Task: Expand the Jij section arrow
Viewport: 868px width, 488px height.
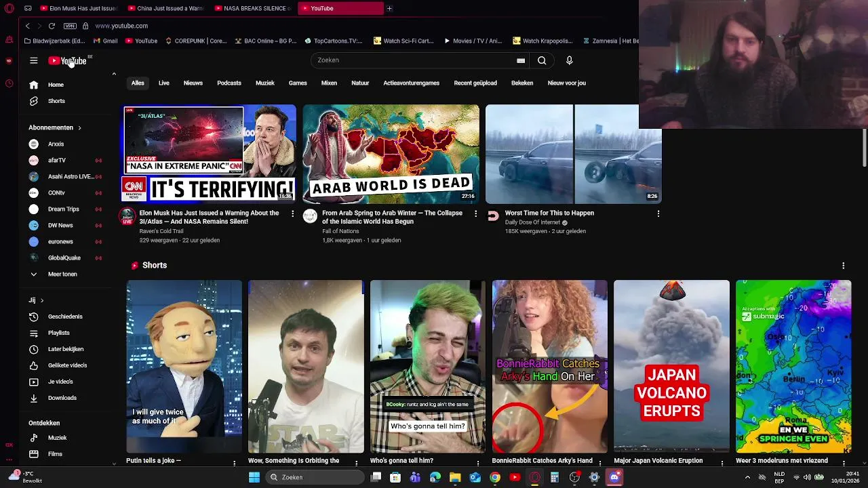Action: 41,300
